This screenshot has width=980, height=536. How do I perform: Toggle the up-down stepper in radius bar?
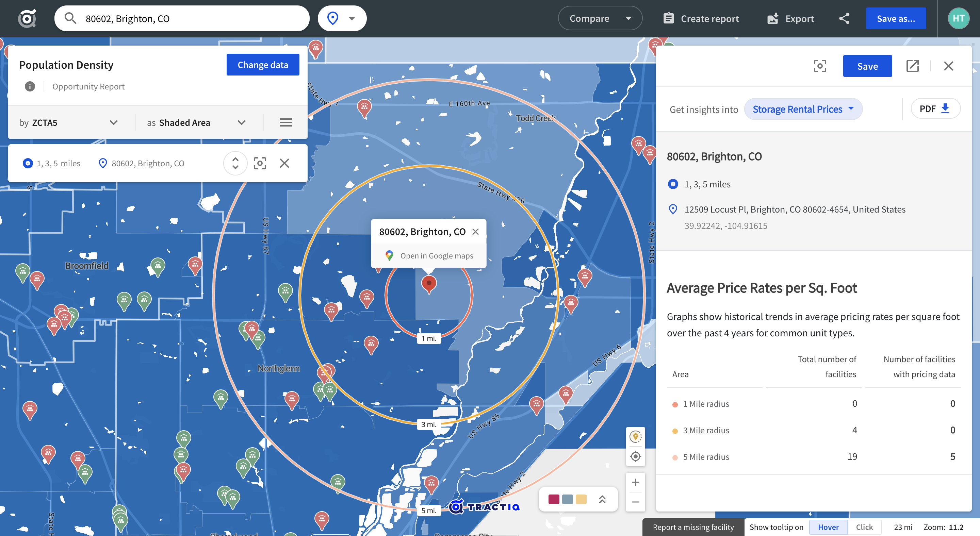pos(235,164)
